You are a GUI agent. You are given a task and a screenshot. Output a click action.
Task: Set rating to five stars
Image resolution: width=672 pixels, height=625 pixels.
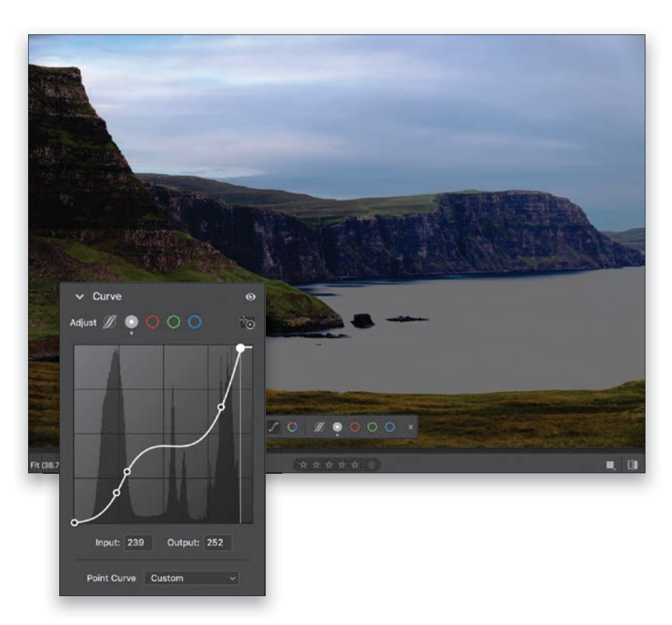point(355,464)
